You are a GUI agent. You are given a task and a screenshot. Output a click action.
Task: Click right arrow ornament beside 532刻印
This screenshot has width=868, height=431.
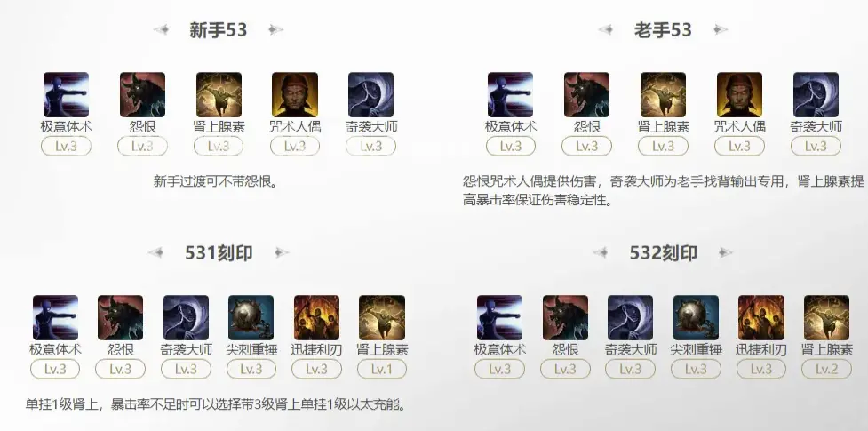coord(725,253)
